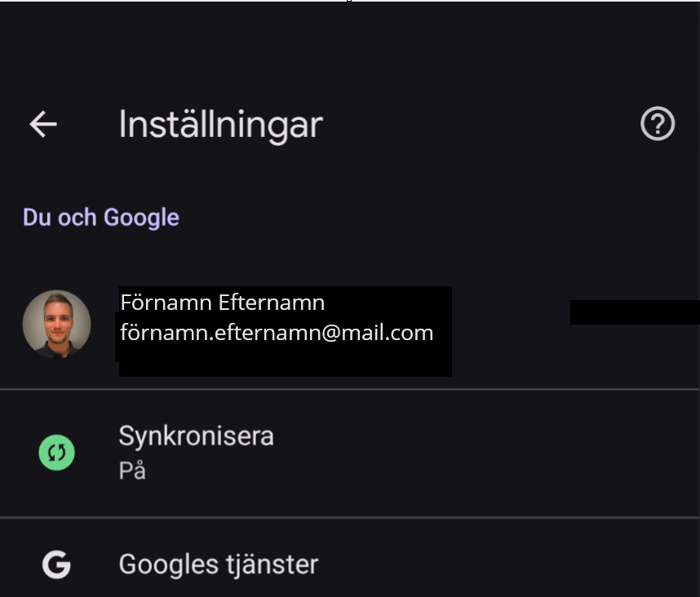Open help via the question mark icon
The height and width of the screenshot is (597, 700).
pyautogui.click(x=658, y=124)
